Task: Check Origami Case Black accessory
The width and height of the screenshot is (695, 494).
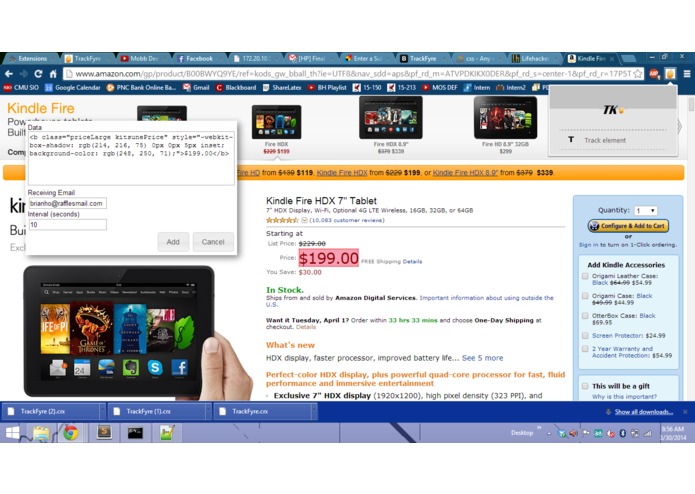Action: [x=585, y=296]
